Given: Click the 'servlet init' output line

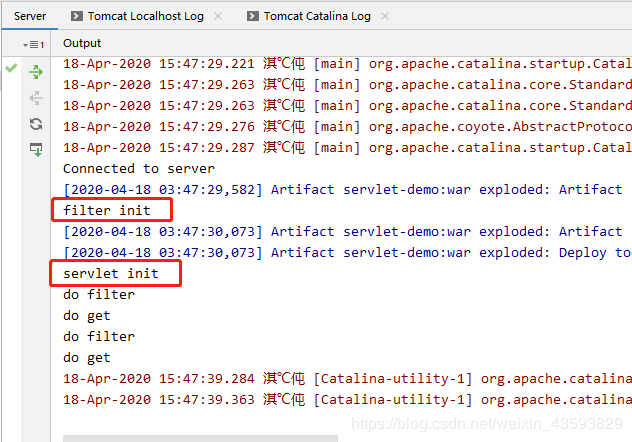Looking at the screenshot, I should (x=111, y=274).
